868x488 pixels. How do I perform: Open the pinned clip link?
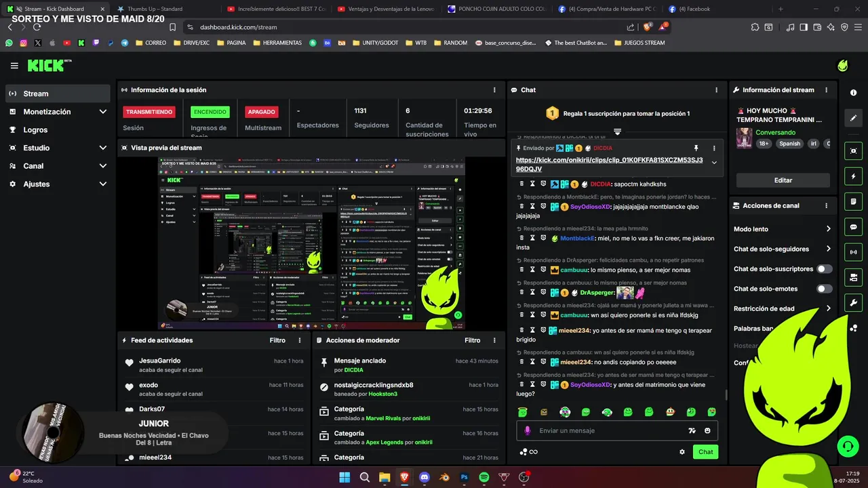pyautogui.click(x=609, y=165)
